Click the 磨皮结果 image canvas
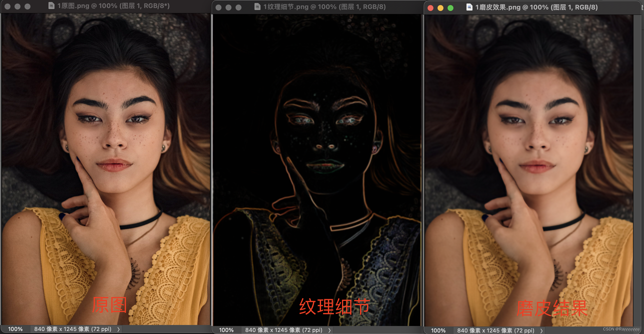Screen dimensions: 644x334 point(529,171)
